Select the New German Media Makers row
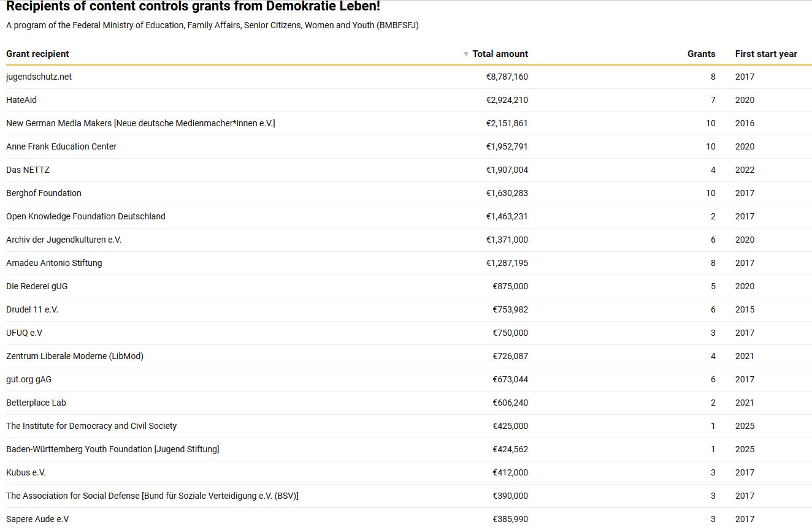The height and width of the screenshot is (530, 812). tap(140, 123)
